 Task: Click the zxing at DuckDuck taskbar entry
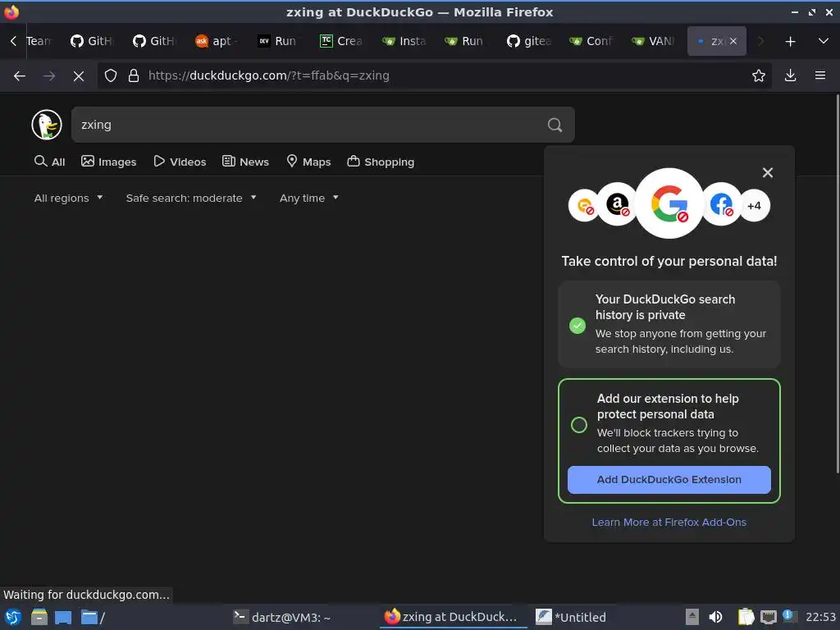click(x=452, y=617)
